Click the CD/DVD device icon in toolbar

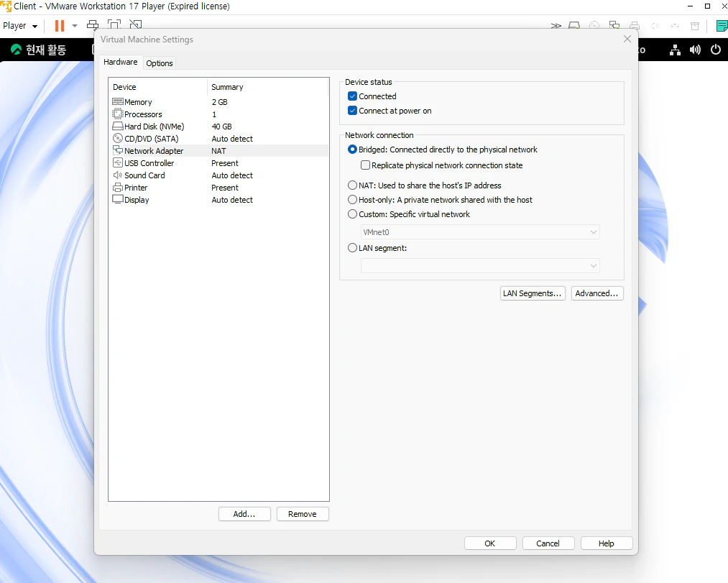[x=594, y=26]
